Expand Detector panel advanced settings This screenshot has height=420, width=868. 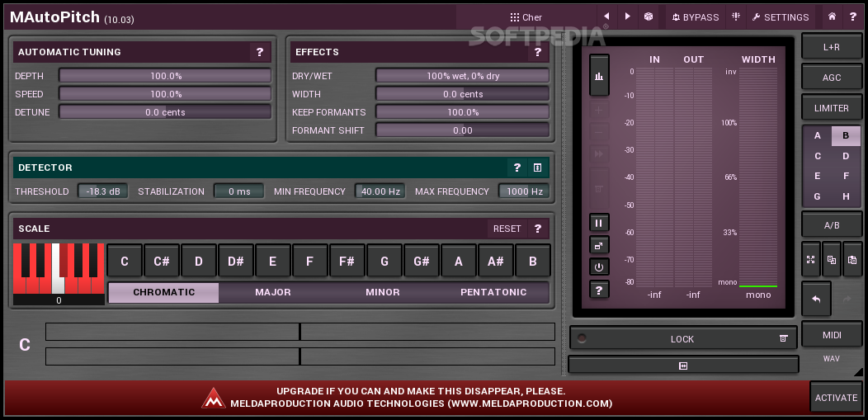[537, 168]
